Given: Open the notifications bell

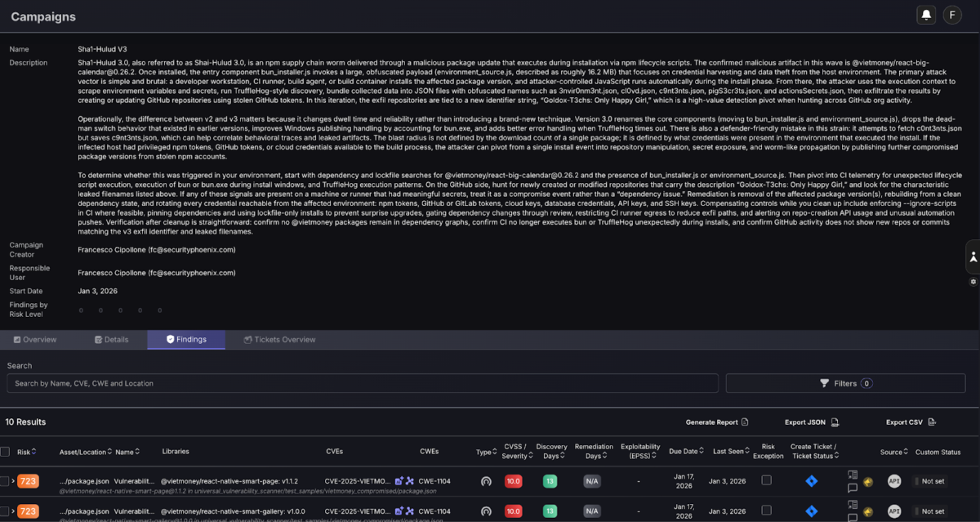Looking at the screenshot, I should pos(926,16).
